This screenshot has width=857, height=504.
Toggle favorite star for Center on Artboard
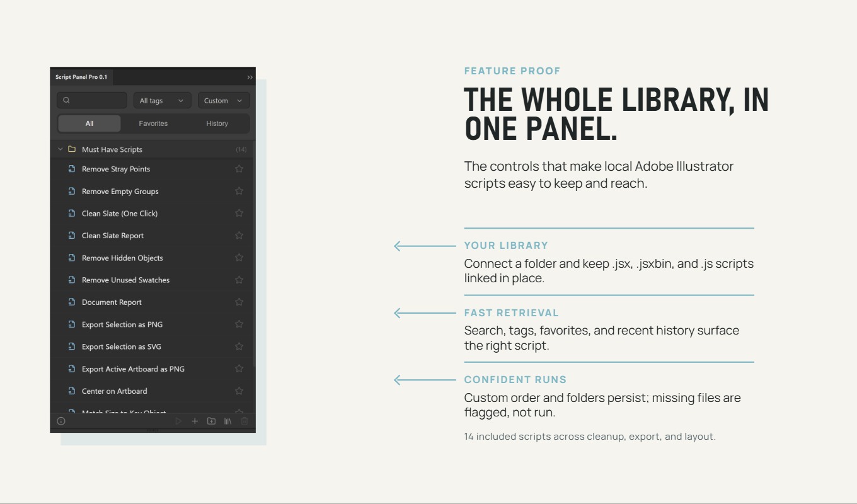tap(239, 391)
